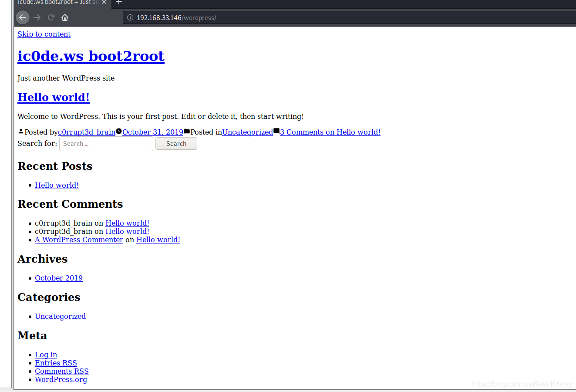Click the 'Categories' heading
The height and width of the screenshot is (392, 576).
tap(49, 297)
